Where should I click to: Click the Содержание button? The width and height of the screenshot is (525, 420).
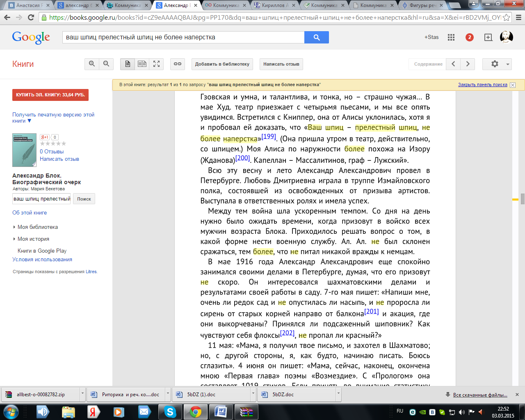[427, 64]
